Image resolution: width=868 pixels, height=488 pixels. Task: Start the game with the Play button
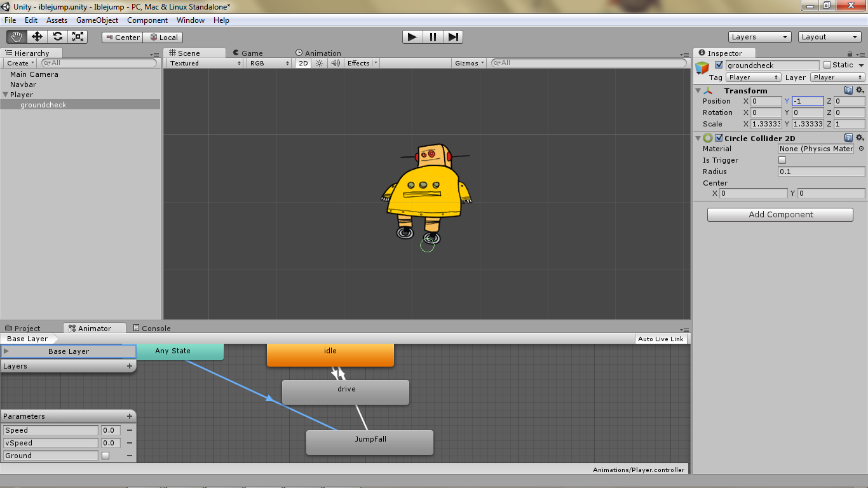click(x=412, y=37)
